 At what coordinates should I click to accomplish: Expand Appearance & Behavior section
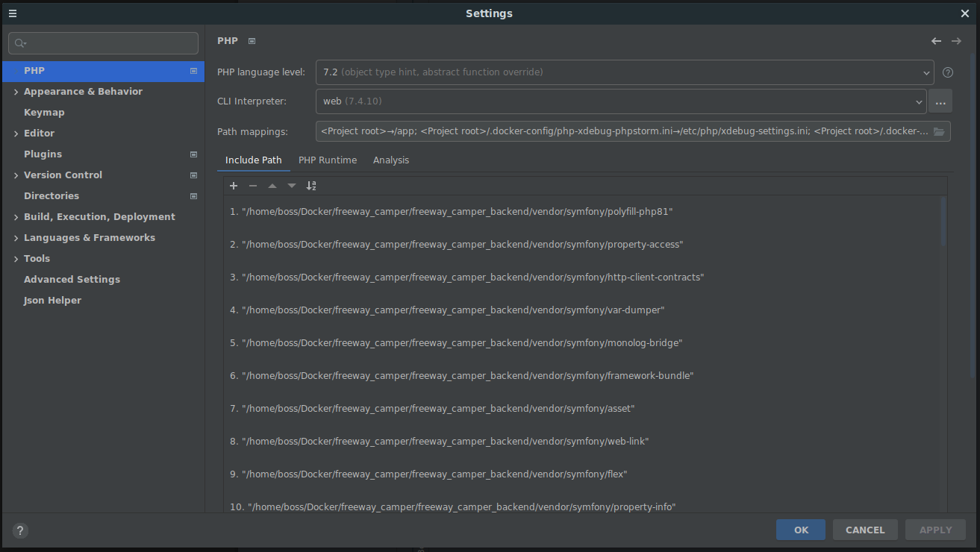[16, 92]
